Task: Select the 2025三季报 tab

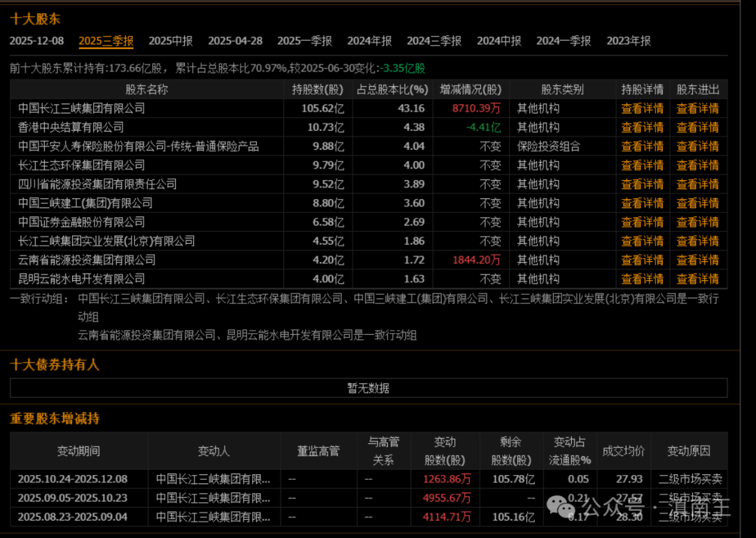Action: coord(106,41)
